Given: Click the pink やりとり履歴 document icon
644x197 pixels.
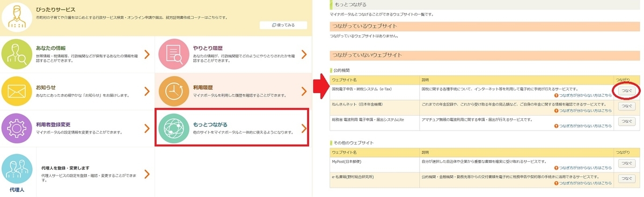Looking at the screenshot, I should pyautogui.click(x=174, y=54).
